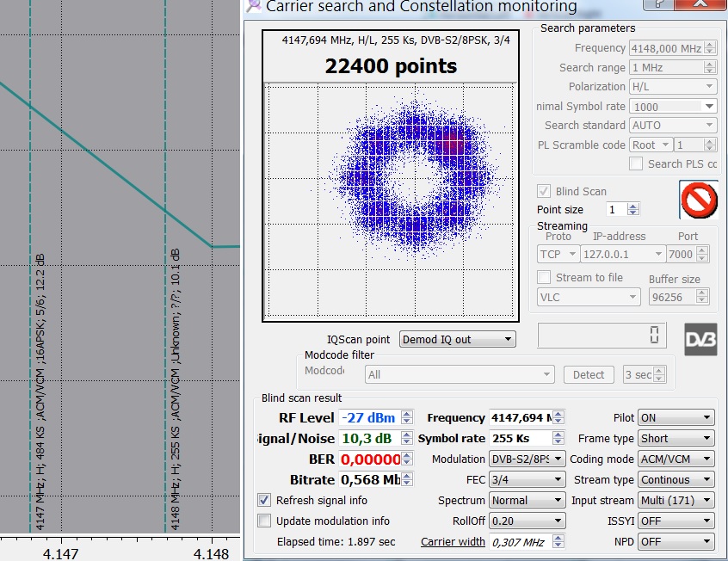Open the IQScan point Demod IQ out dropdown

point(457,340)
